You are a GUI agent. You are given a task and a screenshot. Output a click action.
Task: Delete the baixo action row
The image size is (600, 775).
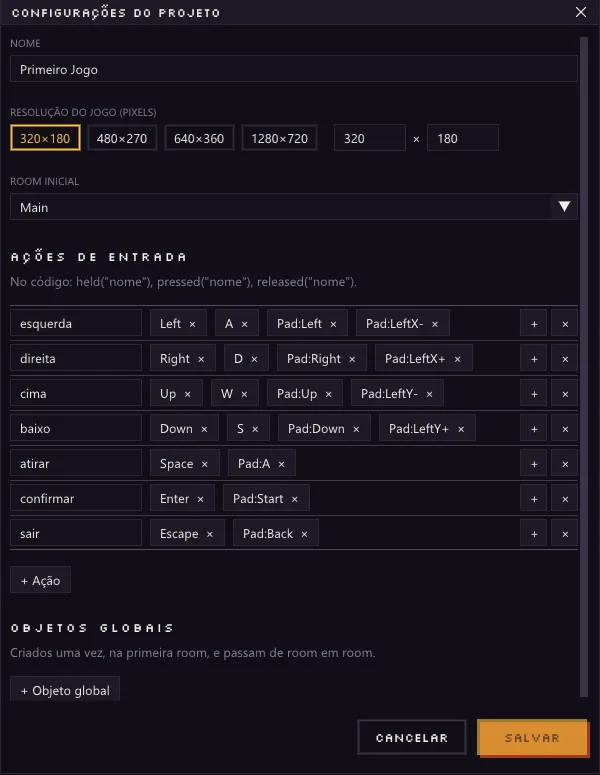565,430
